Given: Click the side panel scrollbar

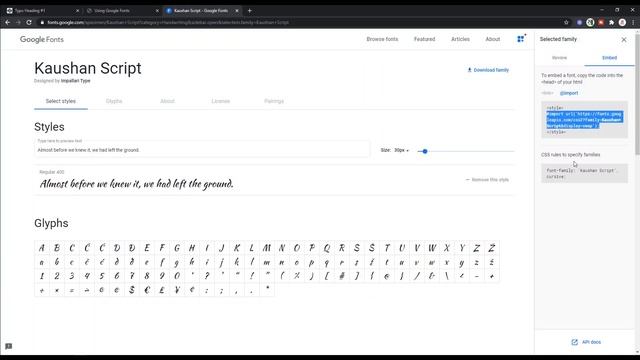Looking at the screenshot, I should (x=638, y=94).
